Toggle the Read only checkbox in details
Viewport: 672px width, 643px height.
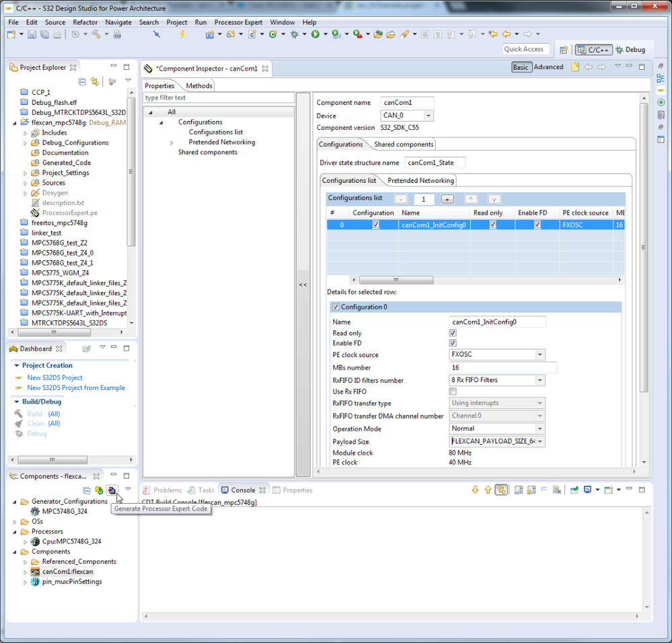click(453, 333)
